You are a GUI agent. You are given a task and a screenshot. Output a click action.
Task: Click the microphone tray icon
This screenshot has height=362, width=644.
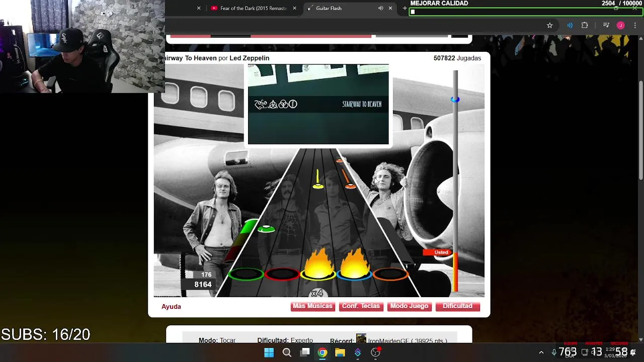click(554, 352)
